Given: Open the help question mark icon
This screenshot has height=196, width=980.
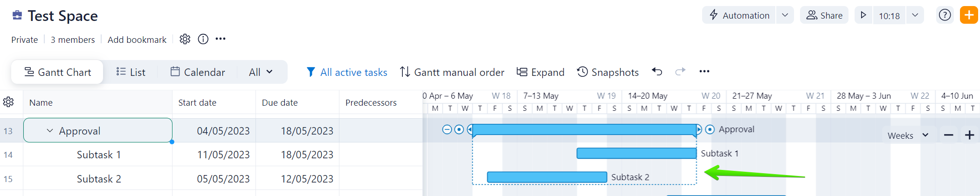Looking at the screenshot, I should click(x=945, y=15).
